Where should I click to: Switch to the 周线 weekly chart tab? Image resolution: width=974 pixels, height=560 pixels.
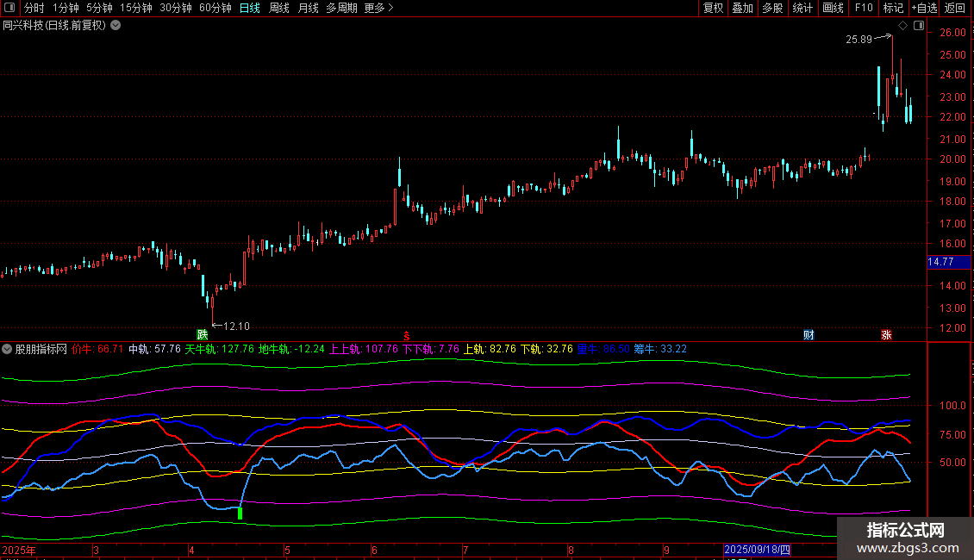(279, 8)
